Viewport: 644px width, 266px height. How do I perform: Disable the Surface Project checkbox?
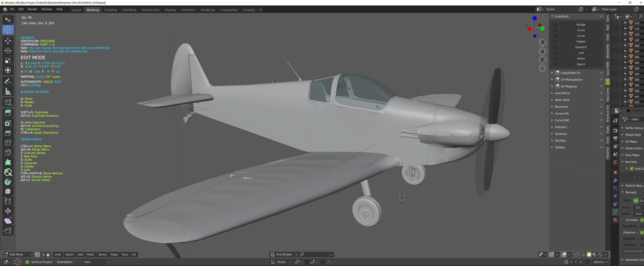pos(27,262)
